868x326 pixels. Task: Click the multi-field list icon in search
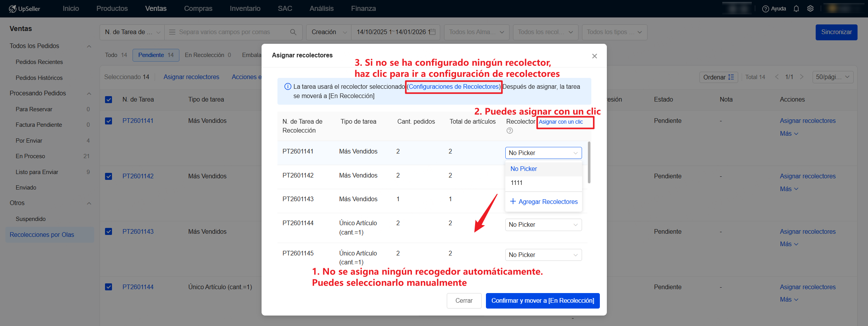(172, 32)
